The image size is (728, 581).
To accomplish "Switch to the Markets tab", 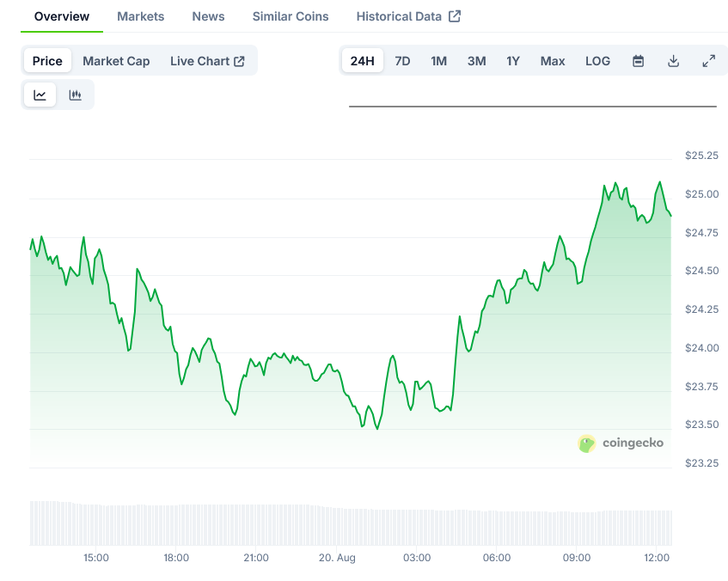I will [141, 16].
